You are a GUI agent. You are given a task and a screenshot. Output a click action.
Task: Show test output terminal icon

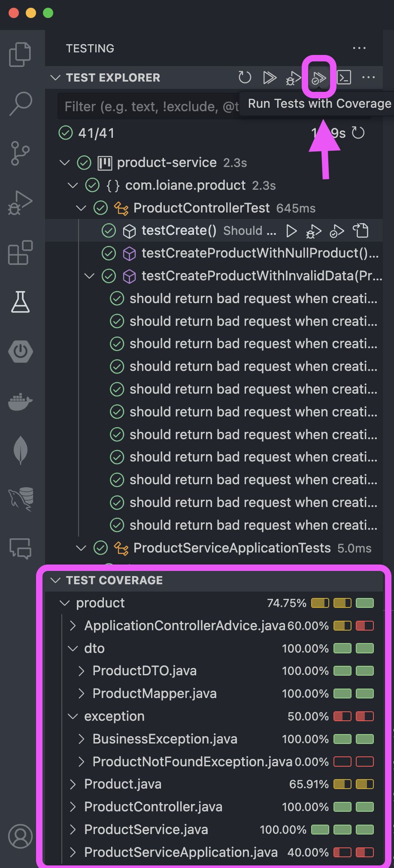344,78
